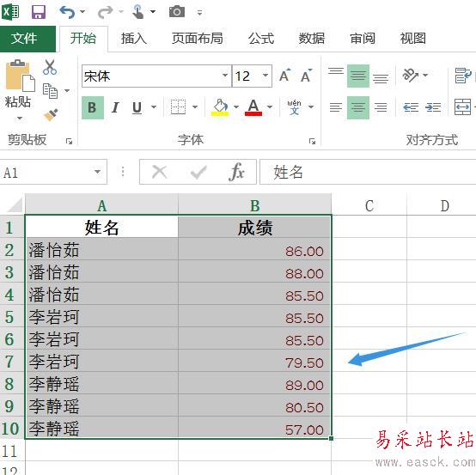The image size is (476, 475).
Task: Copy selection with the copy icon
Action: [50, 91]
